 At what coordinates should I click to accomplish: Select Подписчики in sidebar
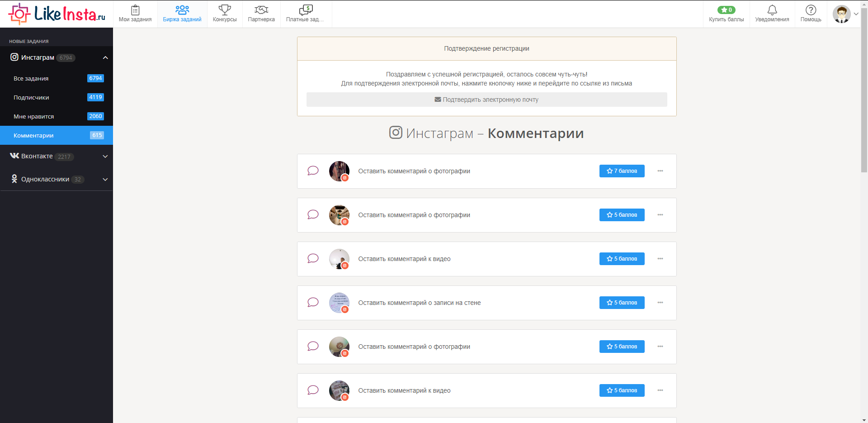(57, 97)
